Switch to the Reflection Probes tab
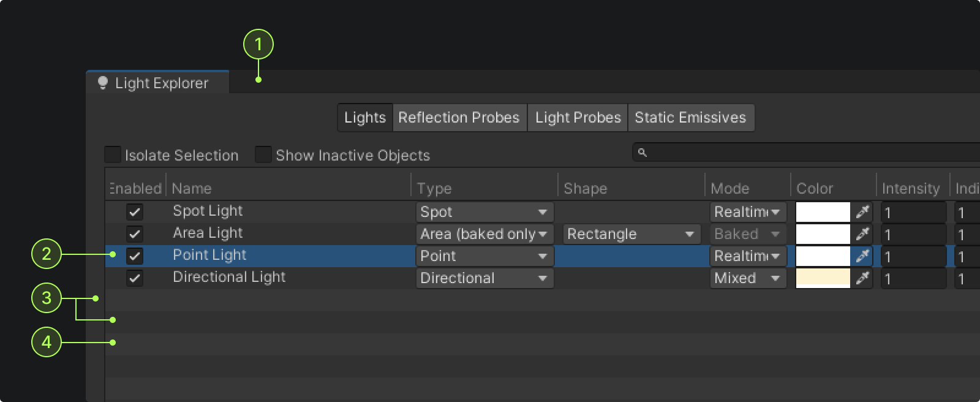The height and width of the screenshot is (402, 980). point(459,118)
